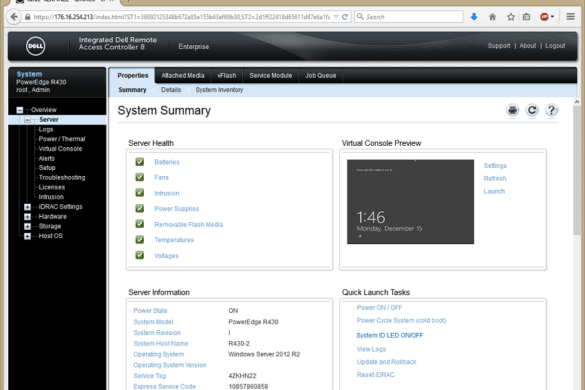The image size is (585, 390).
Task: Go to browser home page icon
Action: pos(492,17)
